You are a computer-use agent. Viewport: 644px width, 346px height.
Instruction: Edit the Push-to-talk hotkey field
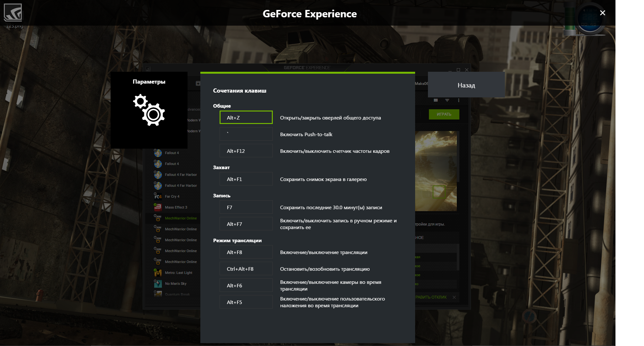coord(246,134)
